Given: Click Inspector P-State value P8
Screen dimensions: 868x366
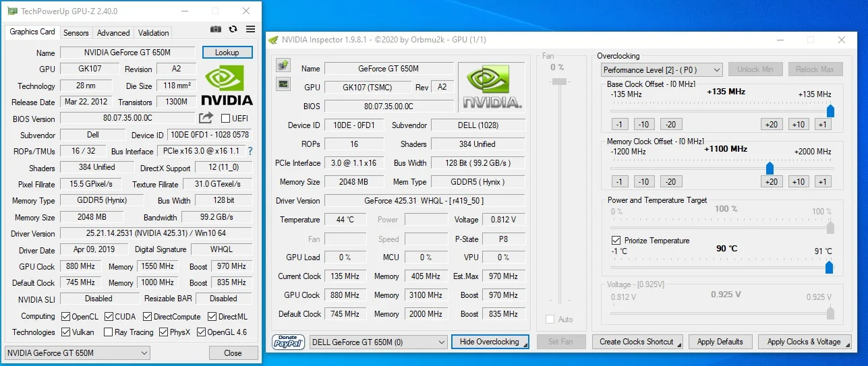Looking at the screenshot, I should click(504, 239).
